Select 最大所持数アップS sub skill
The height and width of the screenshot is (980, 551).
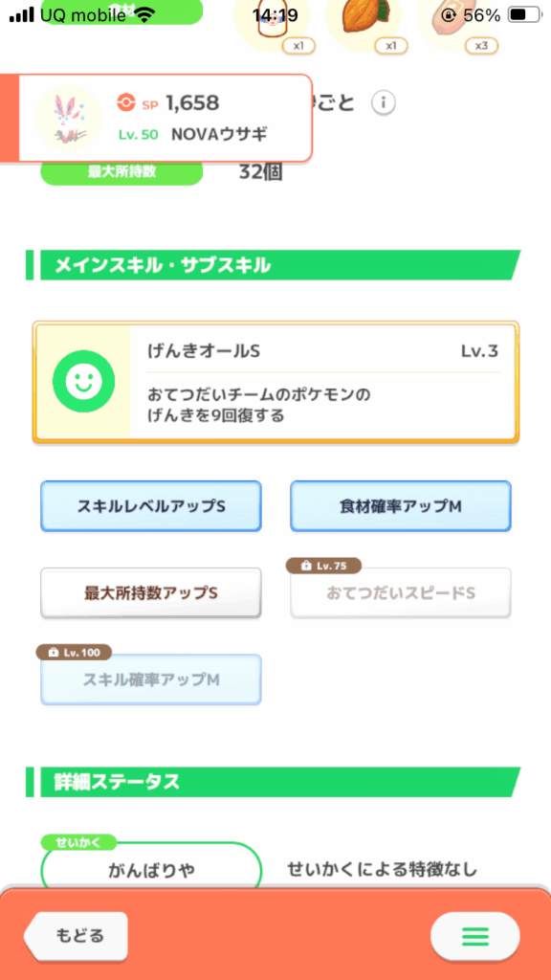point(151,593)
